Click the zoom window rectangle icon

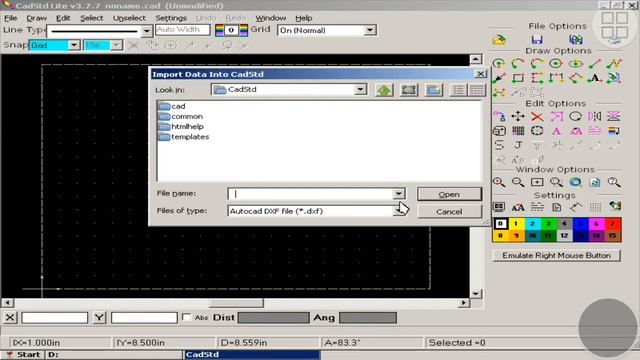537,182
